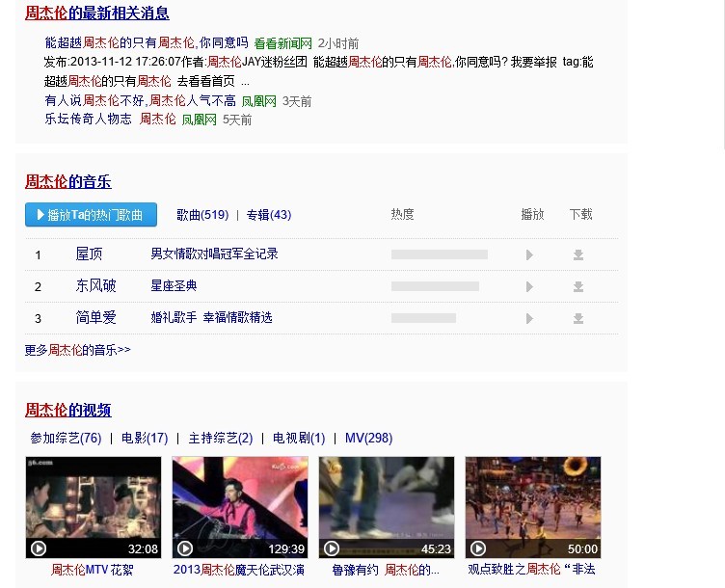Click the play icon on the 129:39 video
Screen dimensions: 725x588
185,548
